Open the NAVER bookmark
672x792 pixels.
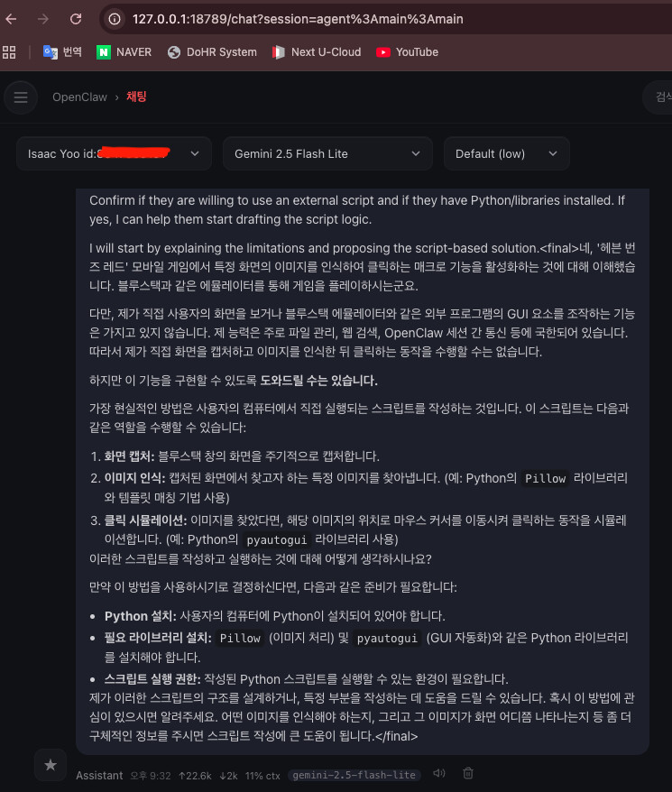click(x=124, y=52)
